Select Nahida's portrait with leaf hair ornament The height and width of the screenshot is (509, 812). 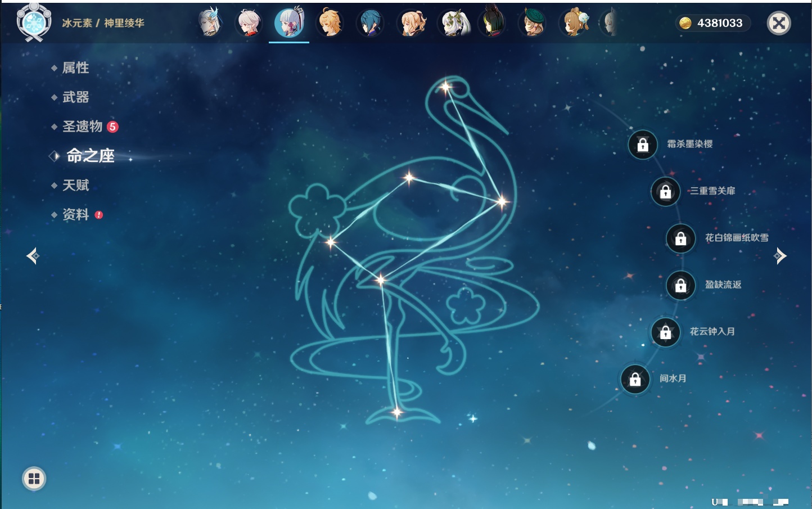pos(453,23)
